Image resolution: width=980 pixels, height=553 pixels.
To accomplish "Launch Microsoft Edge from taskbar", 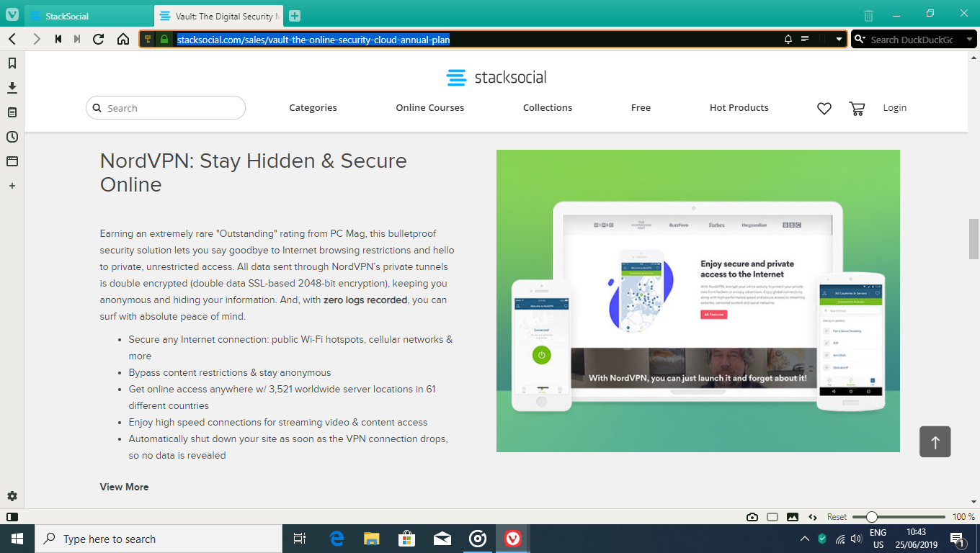I will 337,539.
